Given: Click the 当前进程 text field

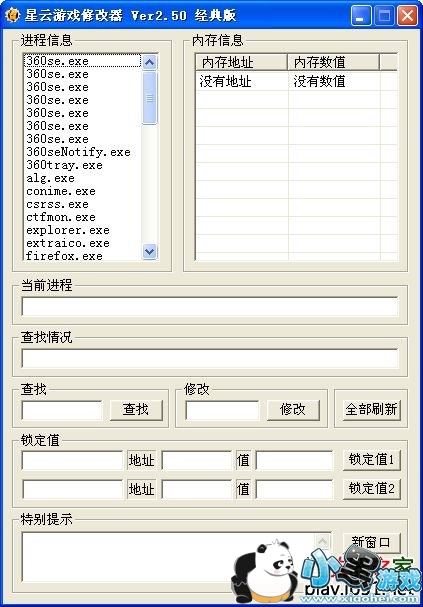Looking at the screenshot, I should tap(210, 307).
